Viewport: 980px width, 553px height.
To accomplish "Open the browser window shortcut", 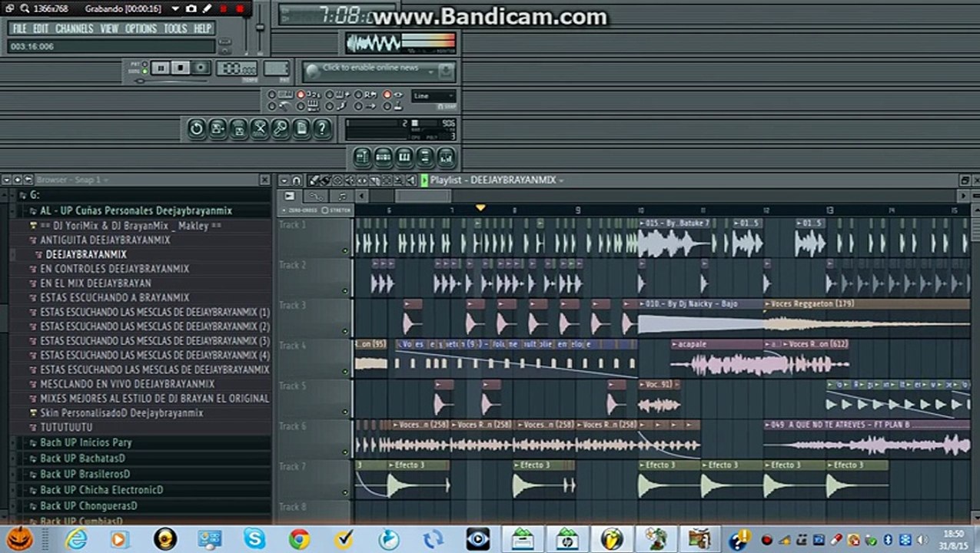I will [x=424, y=157].
